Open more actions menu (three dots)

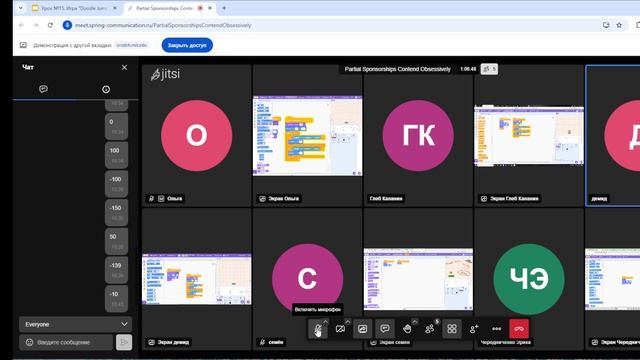(x=496, y=329)
